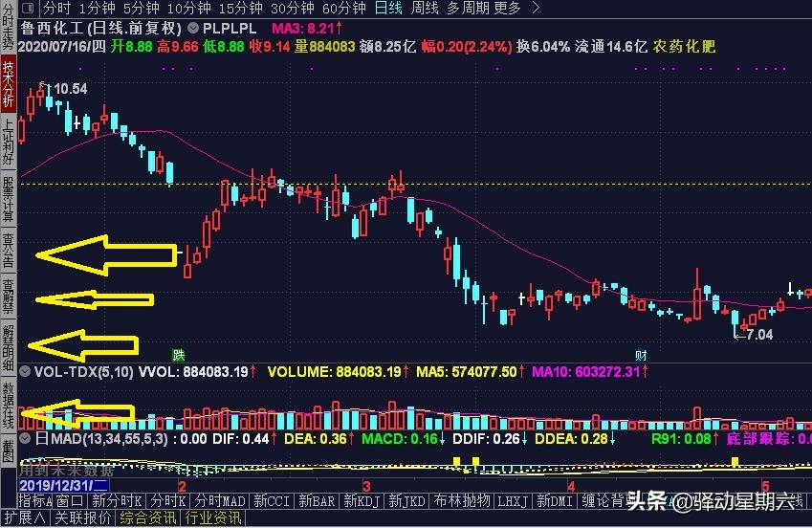Viewport: 812px width, 528px height.
Task: Click the 截图 screenshot sidebar button
Action: (x=8, y=451)
